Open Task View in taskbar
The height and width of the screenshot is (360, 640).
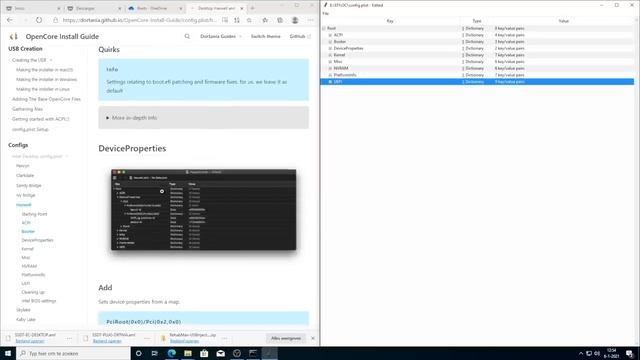coord(155,353)
